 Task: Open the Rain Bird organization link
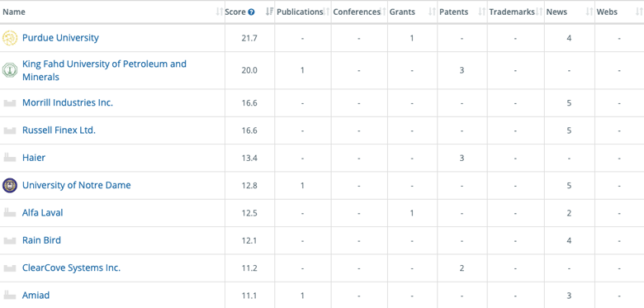coord(41,240)
